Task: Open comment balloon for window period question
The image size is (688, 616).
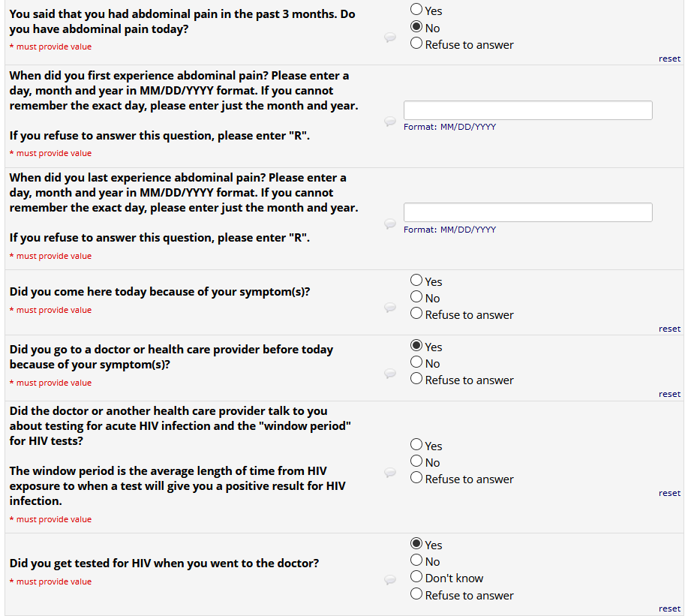Action: (390, 473)
